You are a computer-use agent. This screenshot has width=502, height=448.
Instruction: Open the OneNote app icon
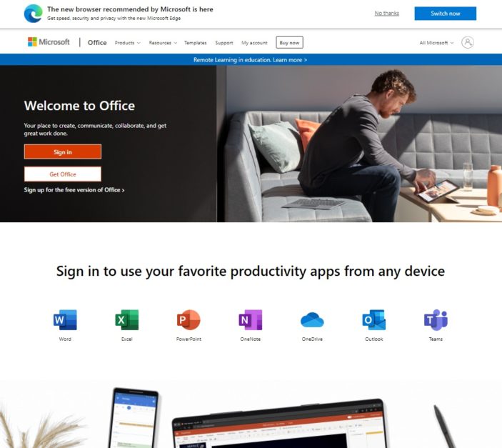point(251,319)
